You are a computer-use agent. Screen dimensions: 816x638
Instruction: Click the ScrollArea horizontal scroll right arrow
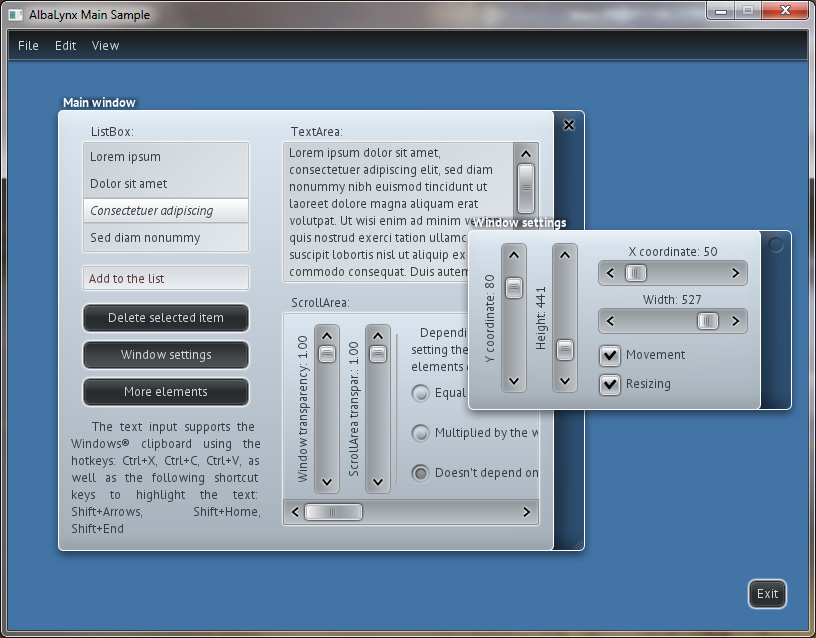pyautogui.click(x=526, y=512)
